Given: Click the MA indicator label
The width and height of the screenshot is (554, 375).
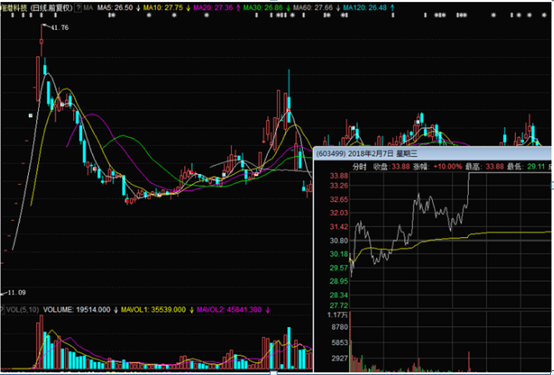Looking at the screenshot, I should 88,8.
